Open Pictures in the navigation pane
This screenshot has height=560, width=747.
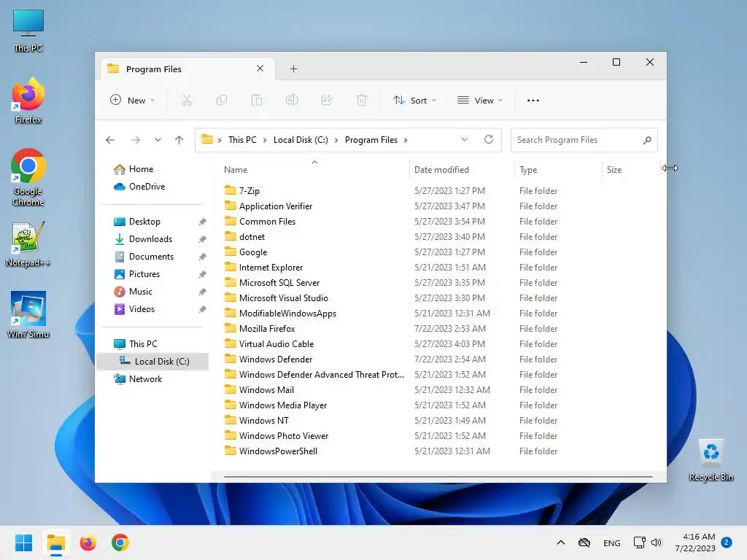[144, 274]
